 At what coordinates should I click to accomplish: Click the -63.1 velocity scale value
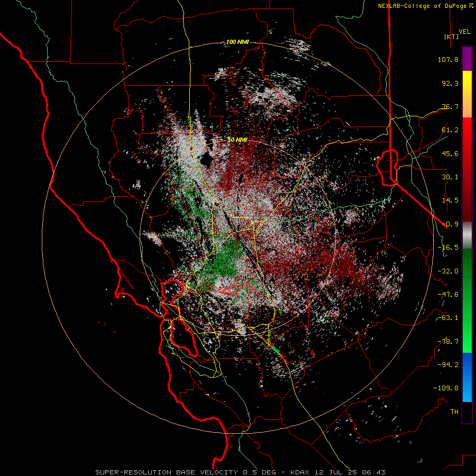tap(448, 318)
